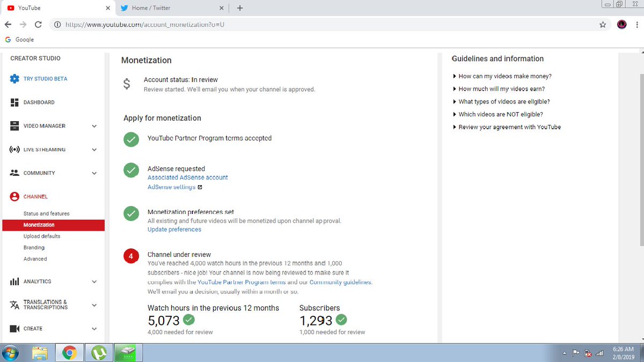The width and height of the screenshot is (644, 362).
Task: Close the YouTube browser tab
Action: (x=108, y=8)
